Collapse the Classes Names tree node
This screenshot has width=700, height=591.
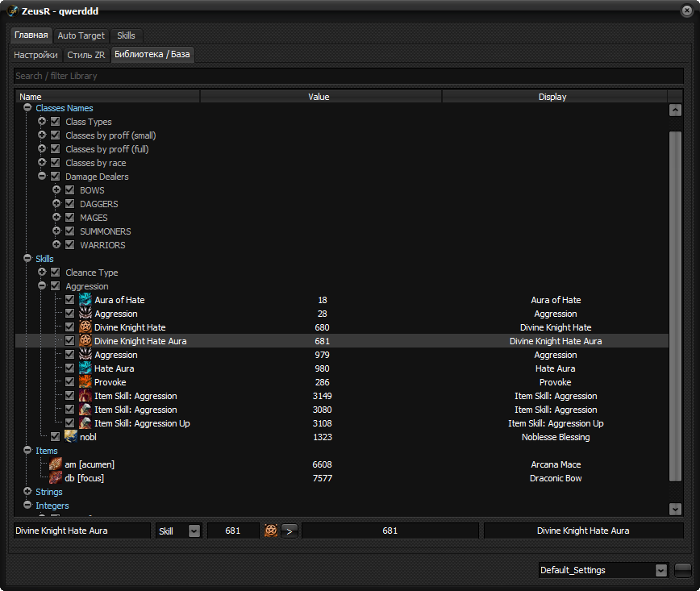(27, 107)
